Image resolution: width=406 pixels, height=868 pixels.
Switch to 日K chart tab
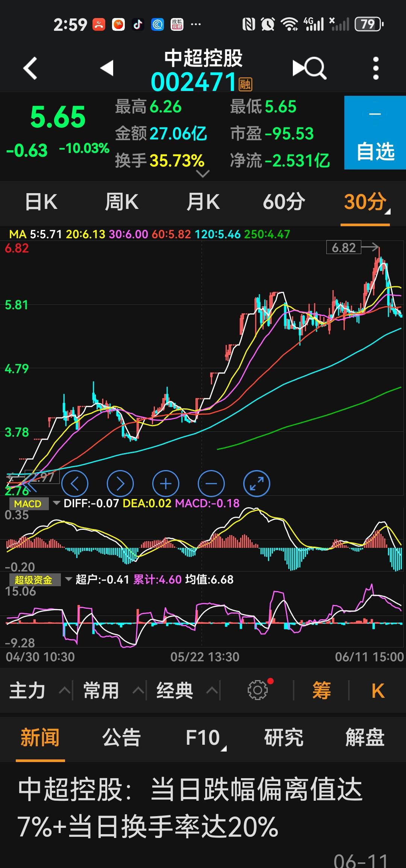[x=41, y=202]
